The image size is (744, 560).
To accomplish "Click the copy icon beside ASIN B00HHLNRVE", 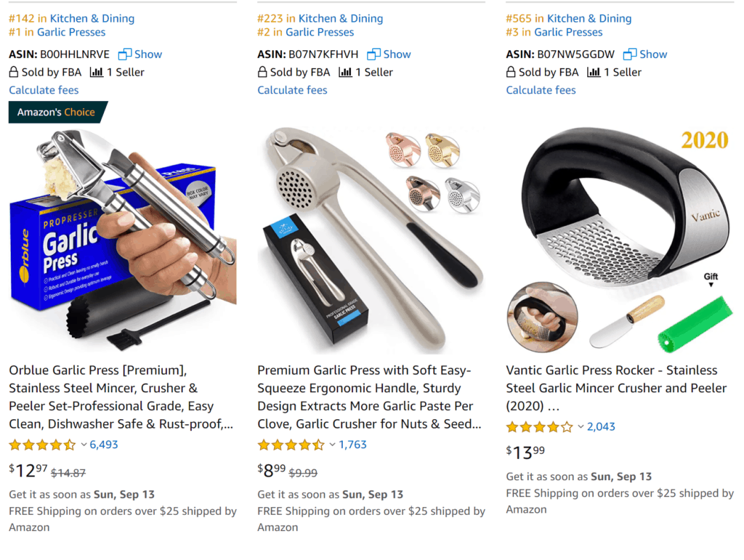I will click(125, 54).
